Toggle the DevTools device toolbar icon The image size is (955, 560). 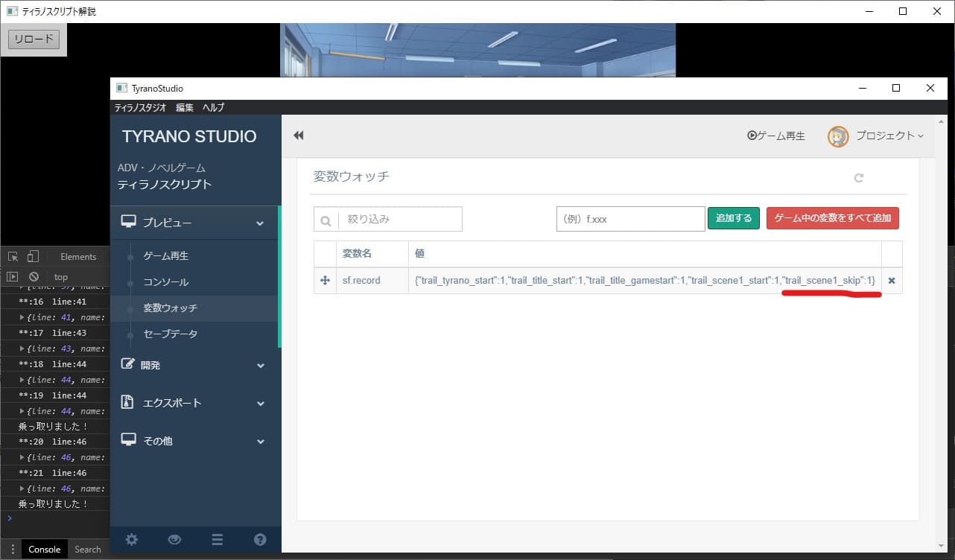point(33,256)
